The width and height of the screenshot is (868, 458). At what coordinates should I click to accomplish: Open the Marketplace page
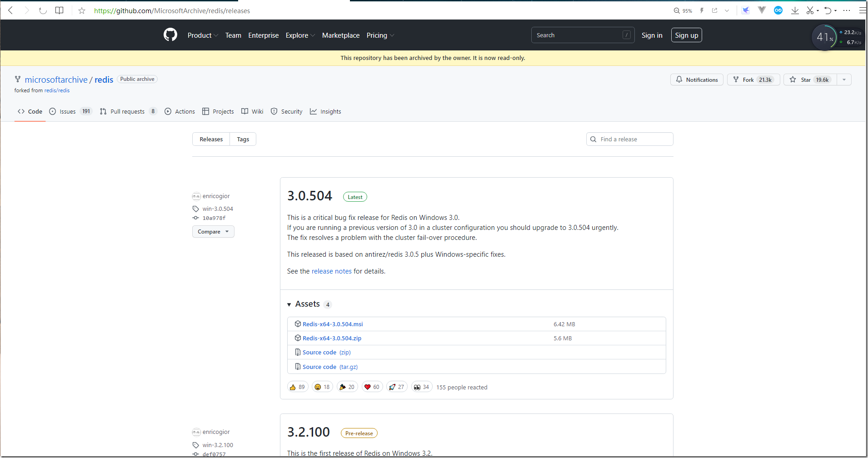pyautogui.click(x=341, y=35)
